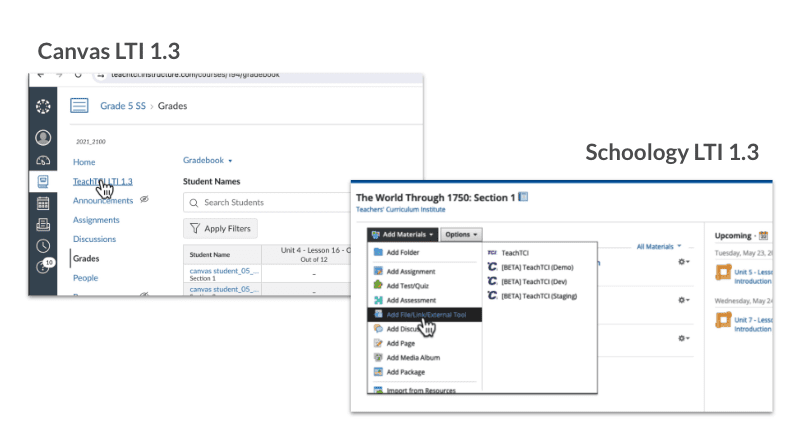The height and width of the screenshot is (441, 802).
Task: Click the Add Page icon
Action: coord(378,343)
